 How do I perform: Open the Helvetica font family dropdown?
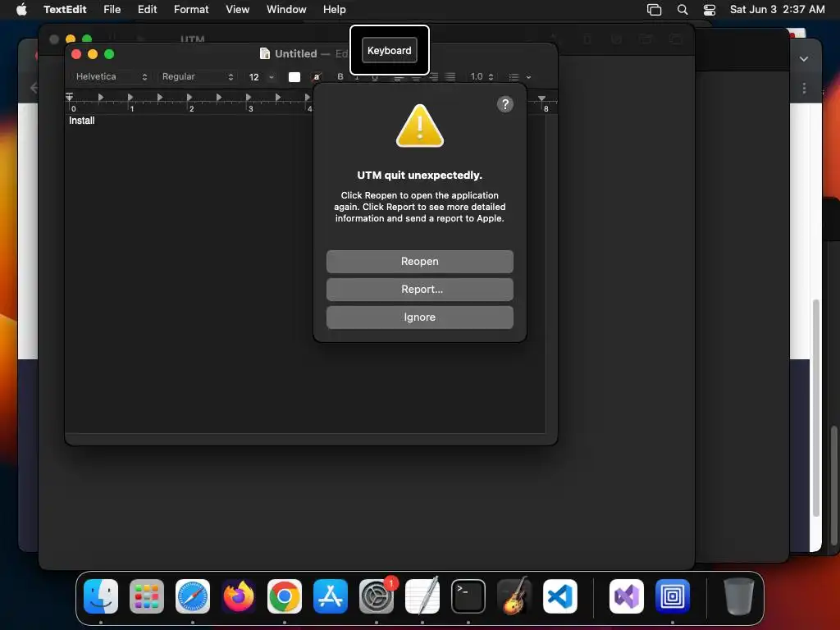point(111,76)
